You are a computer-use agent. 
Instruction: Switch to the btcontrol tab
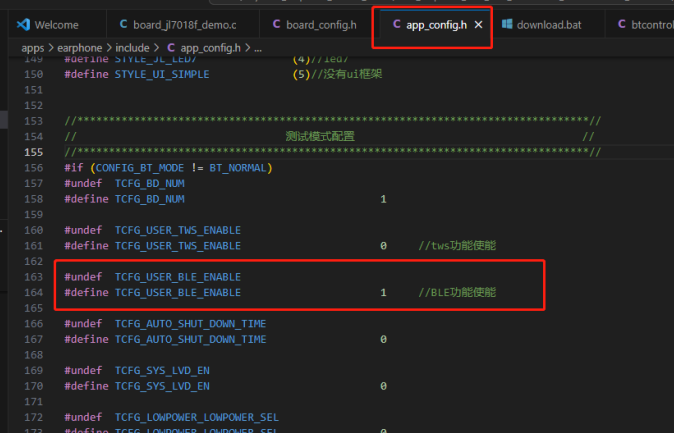(640, 25)
